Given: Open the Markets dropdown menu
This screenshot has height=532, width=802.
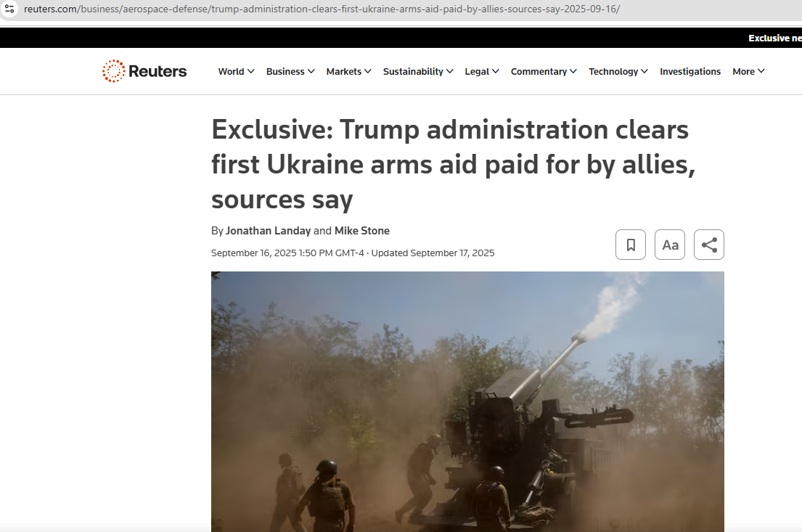Looking at the screenshot, I should [x=349, y=71].
